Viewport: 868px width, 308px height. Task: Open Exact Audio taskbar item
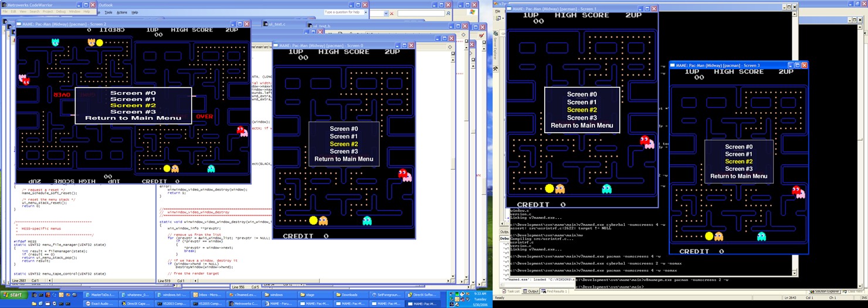(x=100, y=304)
